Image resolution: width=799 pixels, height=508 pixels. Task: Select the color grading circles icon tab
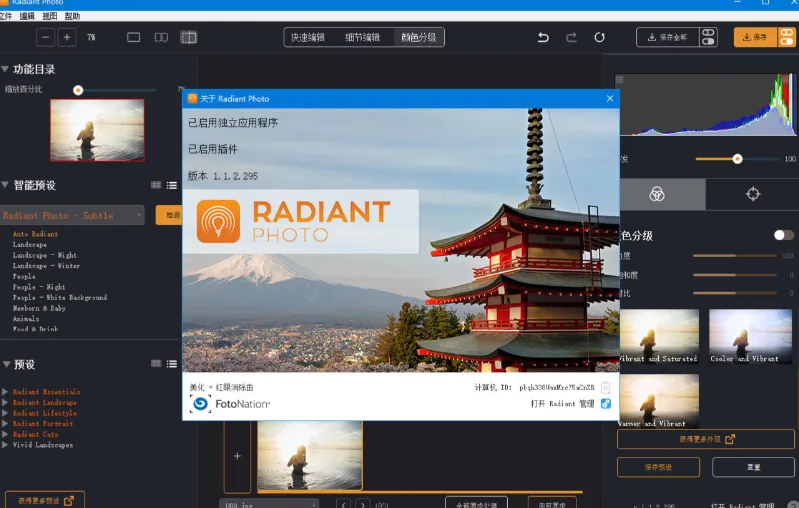[x=657, y=194]
